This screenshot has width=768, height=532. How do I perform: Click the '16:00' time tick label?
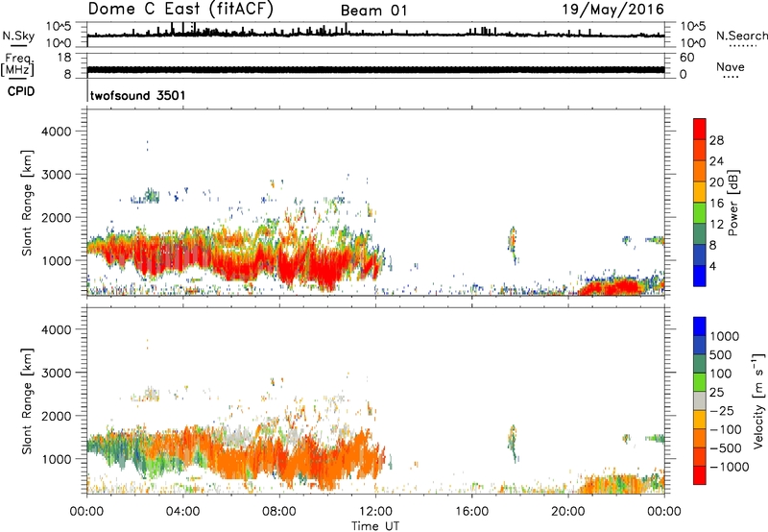[x=471, y=512]
